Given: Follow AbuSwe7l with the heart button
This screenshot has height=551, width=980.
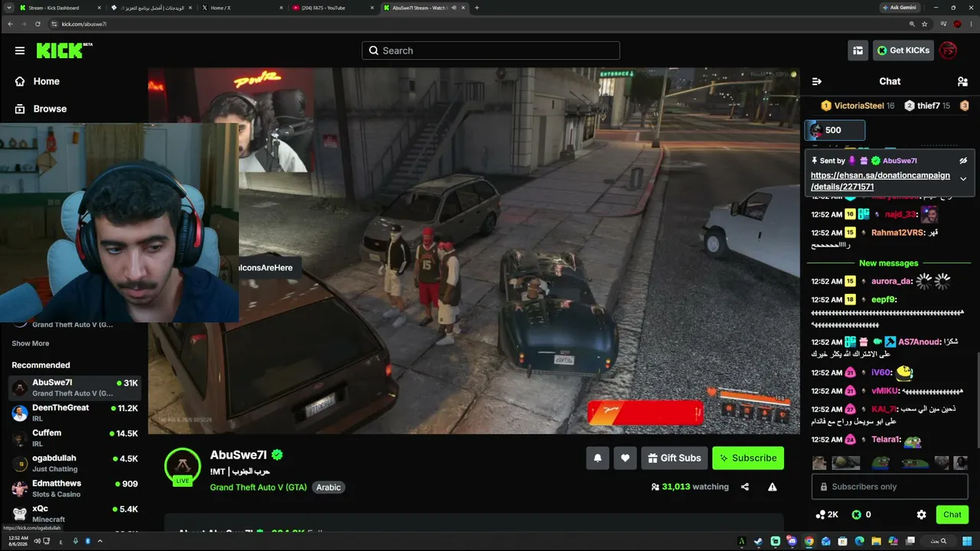Looking at the screenshot, I should point(625,458).
